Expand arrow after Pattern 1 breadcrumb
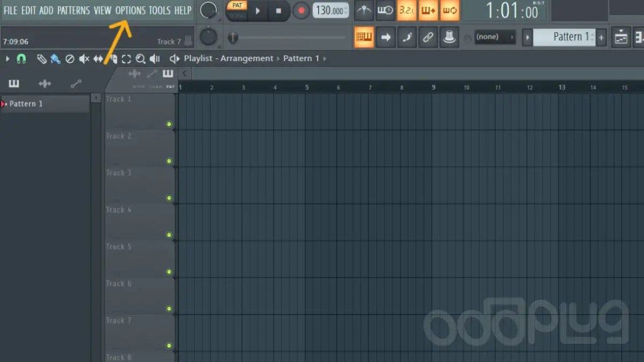Viewport: 644px width, 362px height. (x=325, y=58)
